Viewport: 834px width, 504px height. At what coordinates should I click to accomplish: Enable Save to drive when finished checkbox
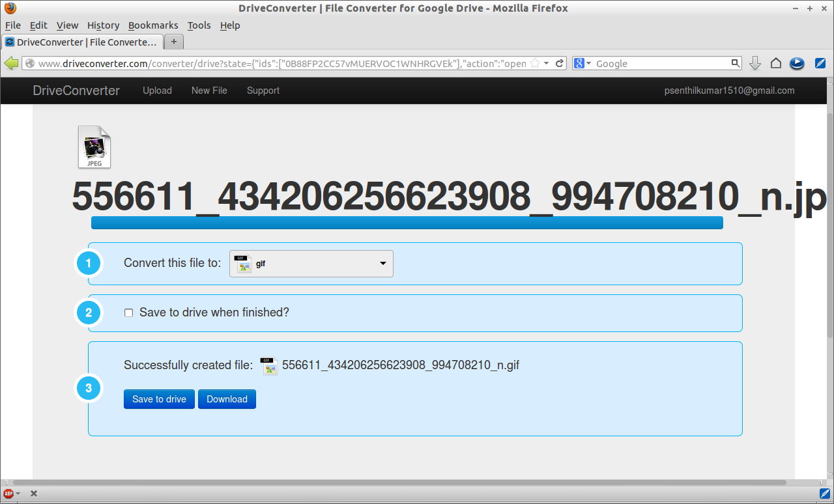(129, 313)
